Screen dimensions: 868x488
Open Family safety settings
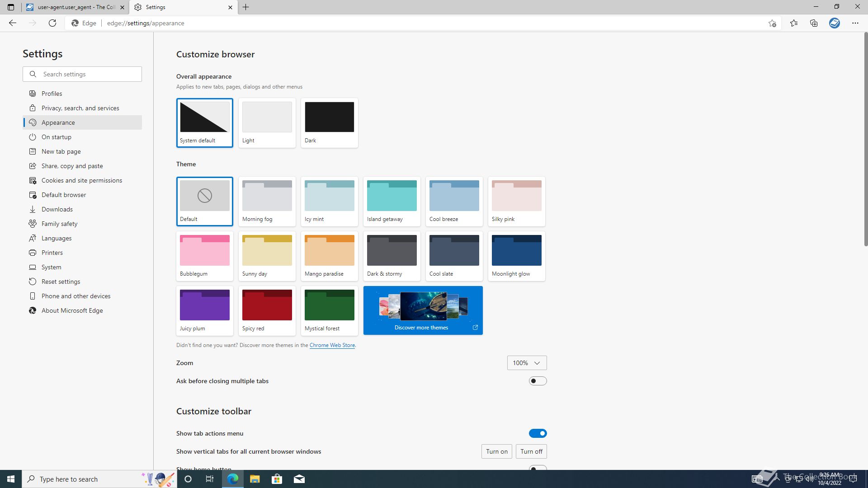pos(82,224)
